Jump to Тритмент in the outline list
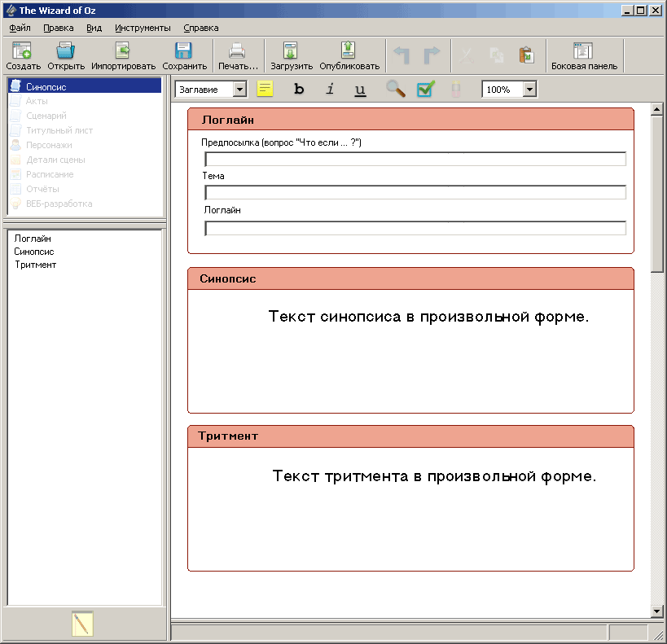 (x=35, y=265)
